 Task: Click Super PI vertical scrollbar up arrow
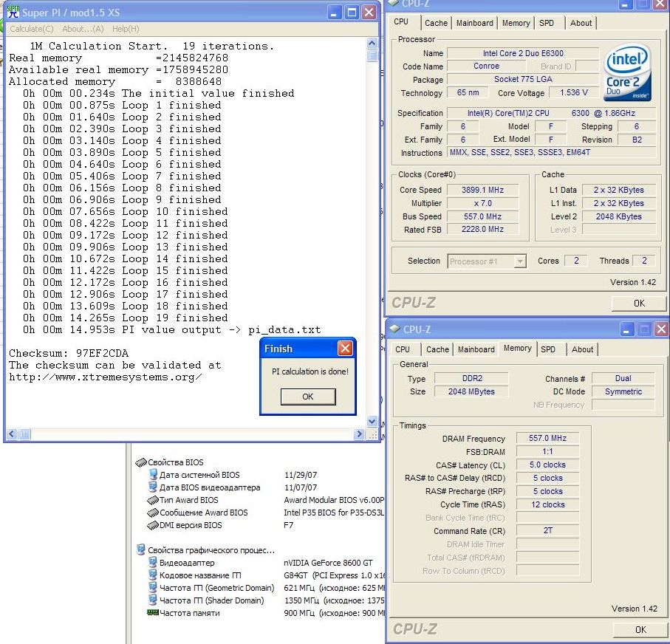click(x=372, y=43)
